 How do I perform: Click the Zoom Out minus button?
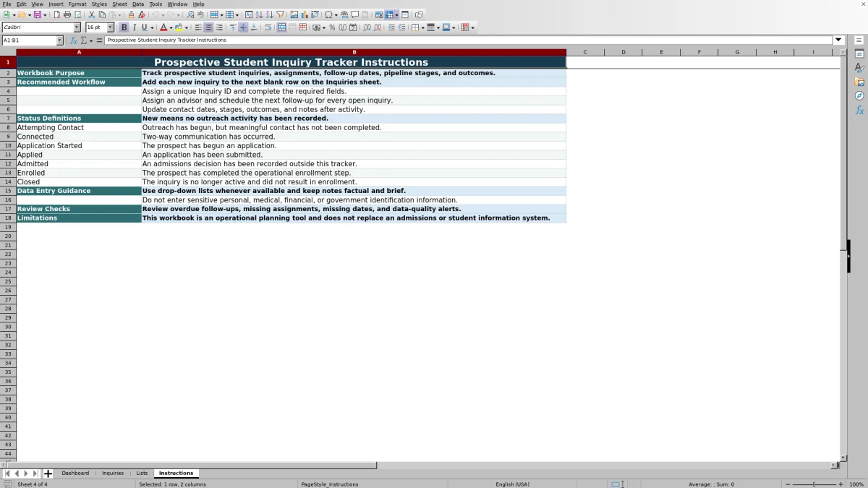tap(787, 484)
